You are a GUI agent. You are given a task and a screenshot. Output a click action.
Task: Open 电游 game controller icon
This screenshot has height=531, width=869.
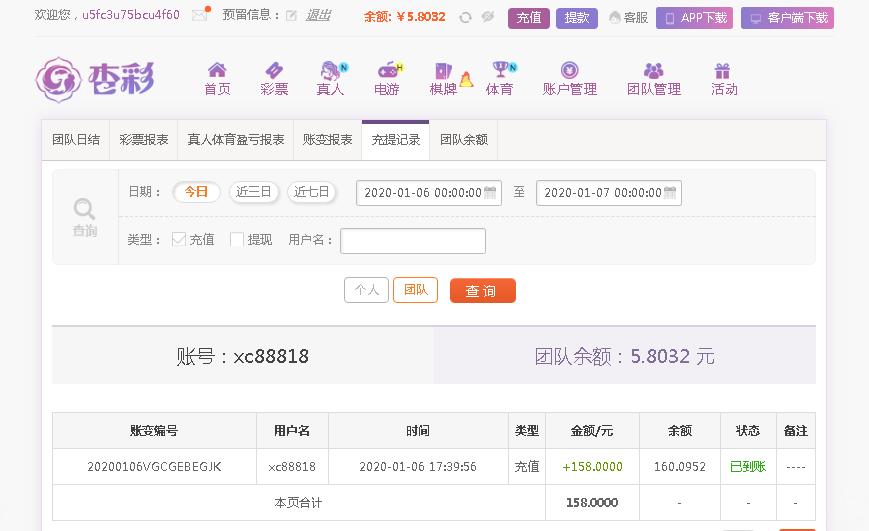(390, 70)
